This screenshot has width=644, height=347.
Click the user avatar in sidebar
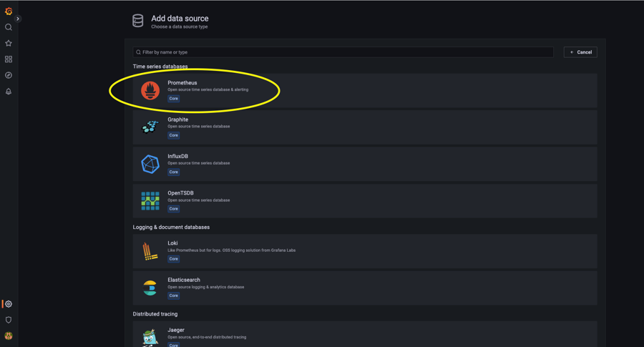pos(9,336)
